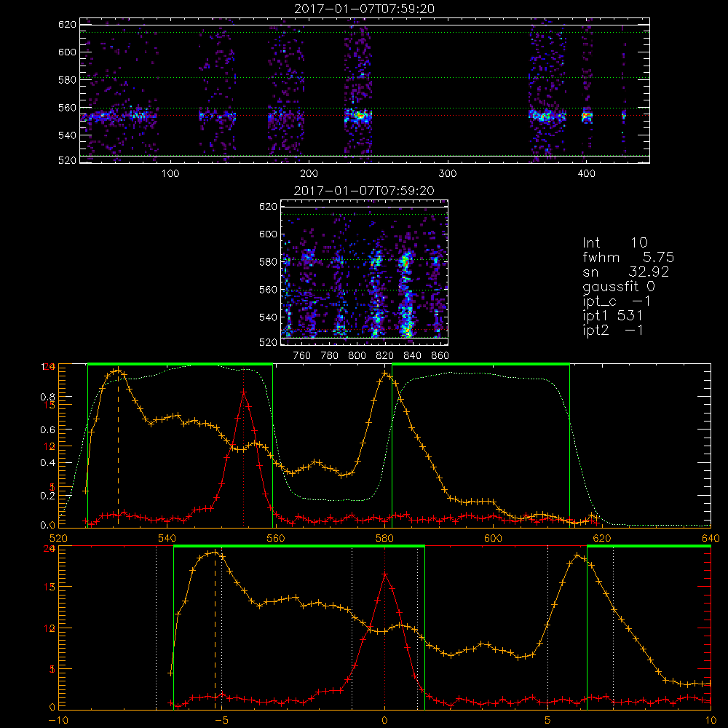Click x-axis tick 800 on middle image
The width and height of the screenshot is (728, 728).
357,356
